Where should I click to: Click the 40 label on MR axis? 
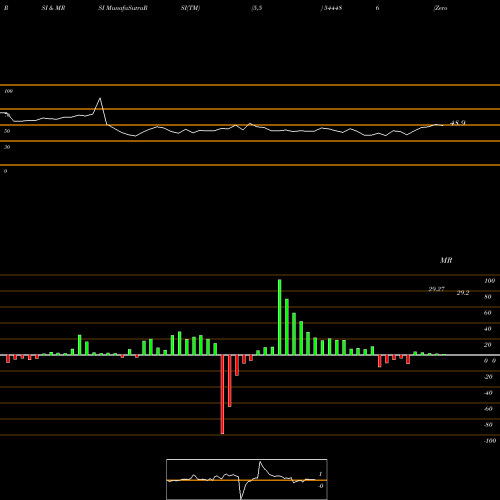[488, 329]
